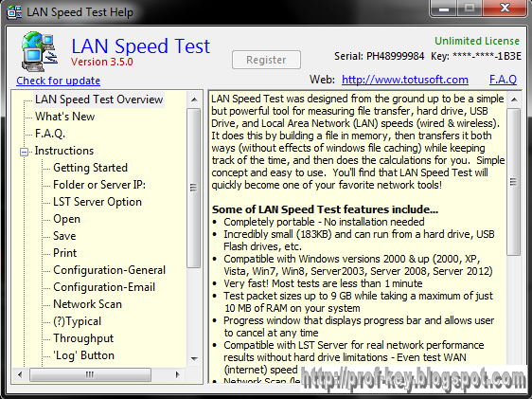Open the Network Scan topic
This screenshot has height=399, width=532.
(x=87, y=304)
